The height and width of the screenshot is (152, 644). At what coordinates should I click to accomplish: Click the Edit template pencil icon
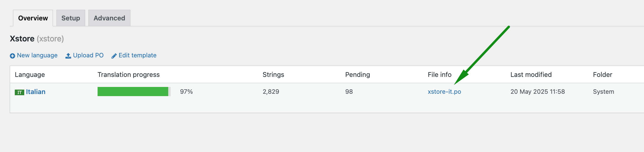(x=114, y=56)
